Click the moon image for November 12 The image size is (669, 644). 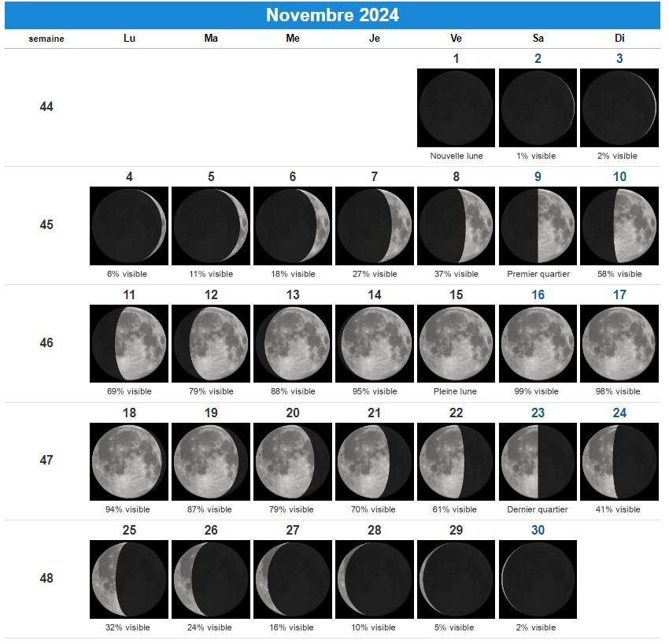click(x=211, y=343)
